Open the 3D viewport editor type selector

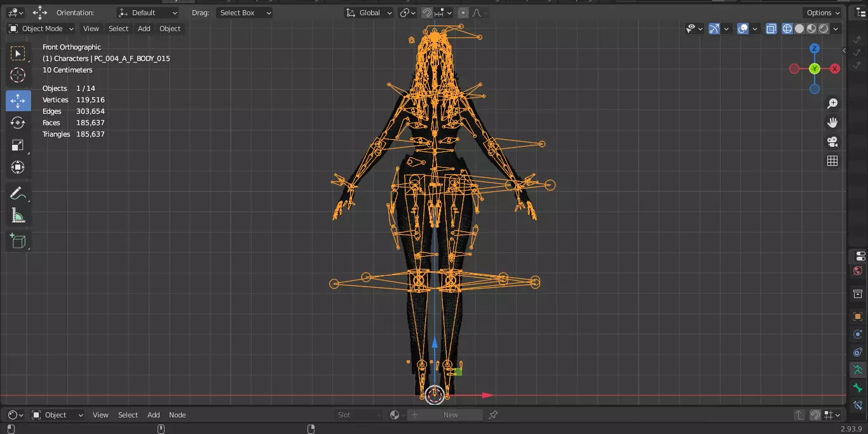coord(16,13)
